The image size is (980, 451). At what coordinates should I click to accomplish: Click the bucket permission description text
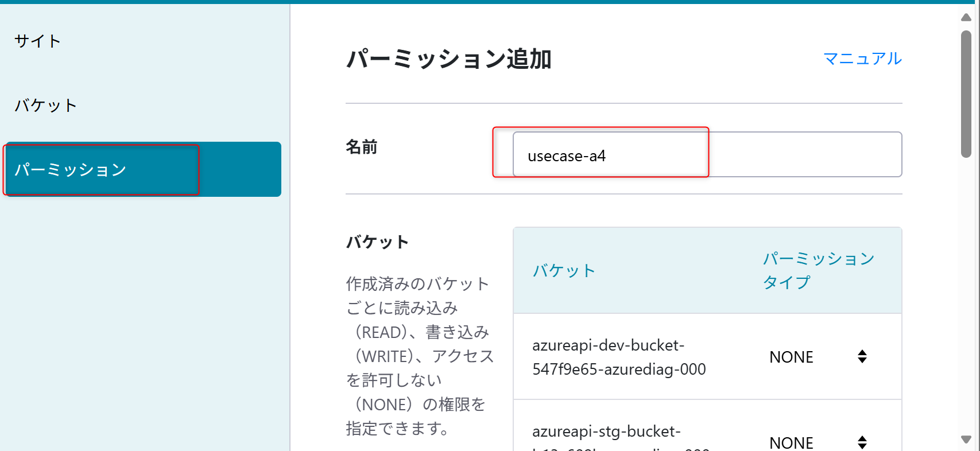pos(419,356)
